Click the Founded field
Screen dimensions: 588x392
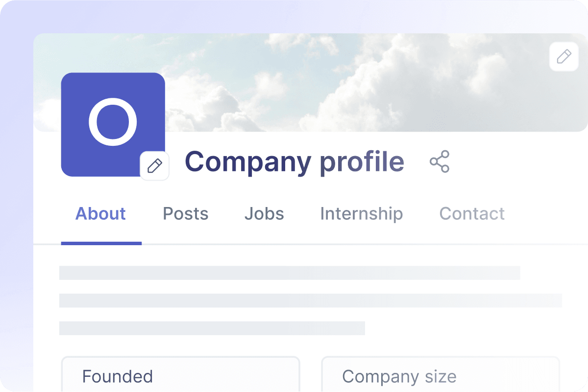click(x=181, y=377)
